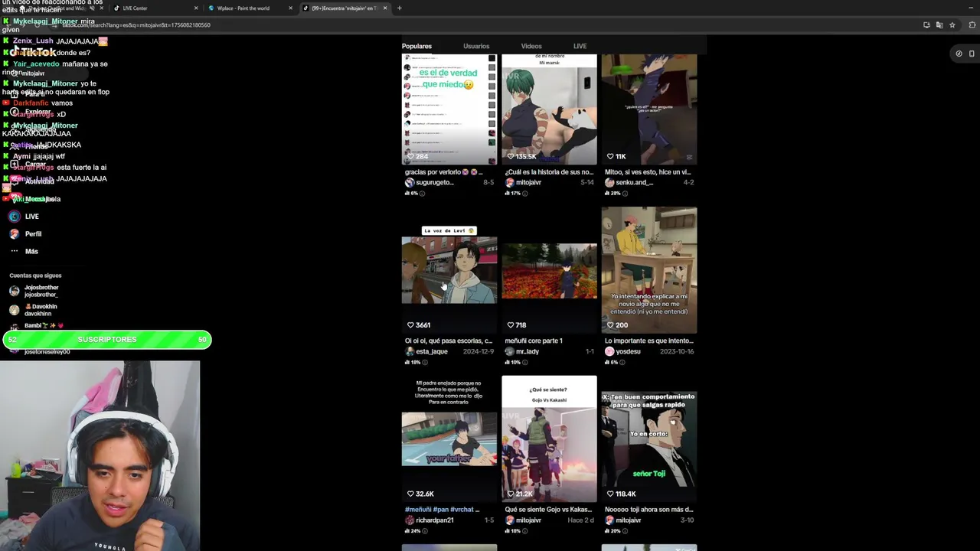The width and height of the screenshot is (980, 551).
Task: Open the translate page icon
Action: [x=939, y=24]
